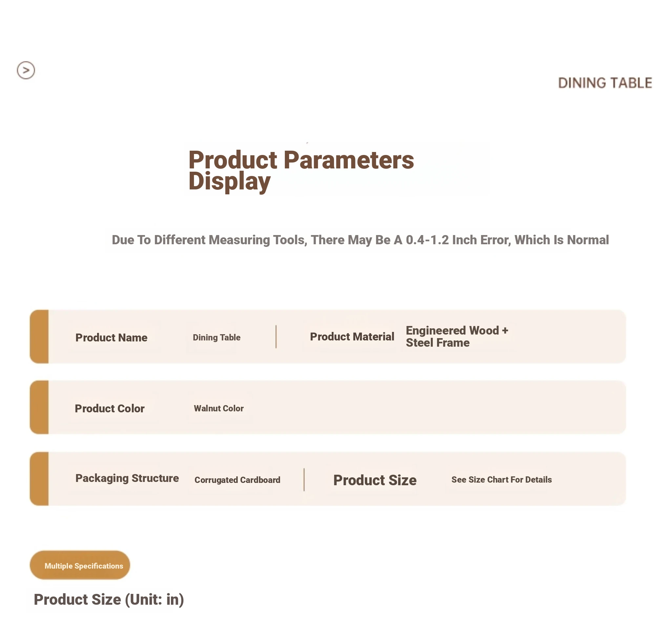The width and height of the screenshot is (672, 630).
Task: Click orange accent bar beside Product Color
Action: click(40, 407)
